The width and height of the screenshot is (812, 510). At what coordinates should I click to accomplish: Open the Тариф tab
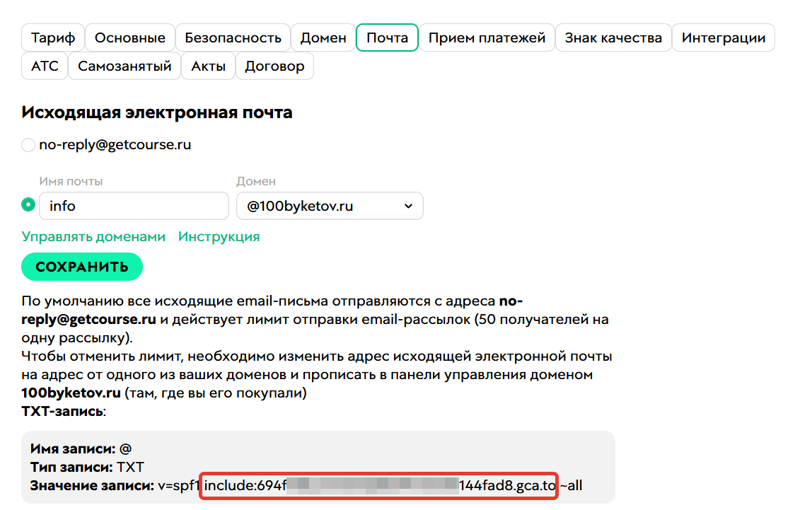pyautogui.click(x=53, y=37)
